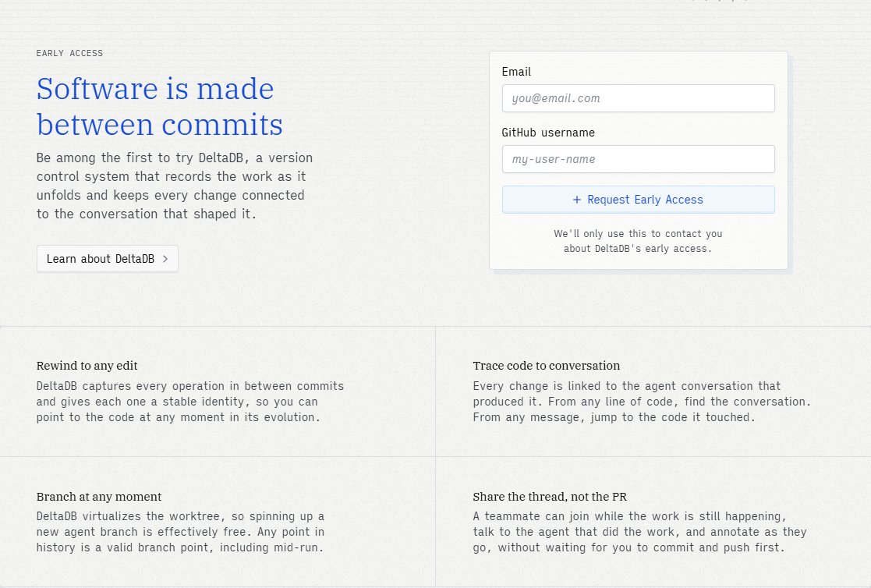Viewport: 871px width, 588px height.
Task: Click the description Every change is linked
Action: (x=642, y=402)
